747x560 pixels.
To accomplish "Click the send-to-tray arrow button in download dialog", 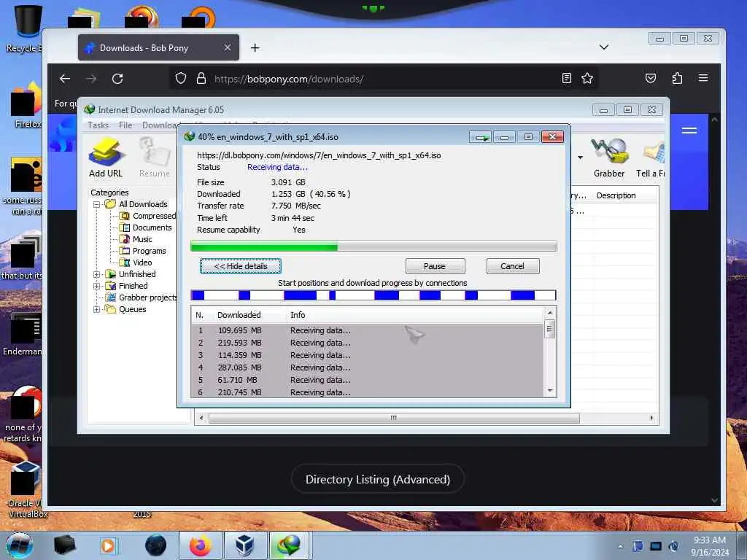I will (x=480, y=137).
